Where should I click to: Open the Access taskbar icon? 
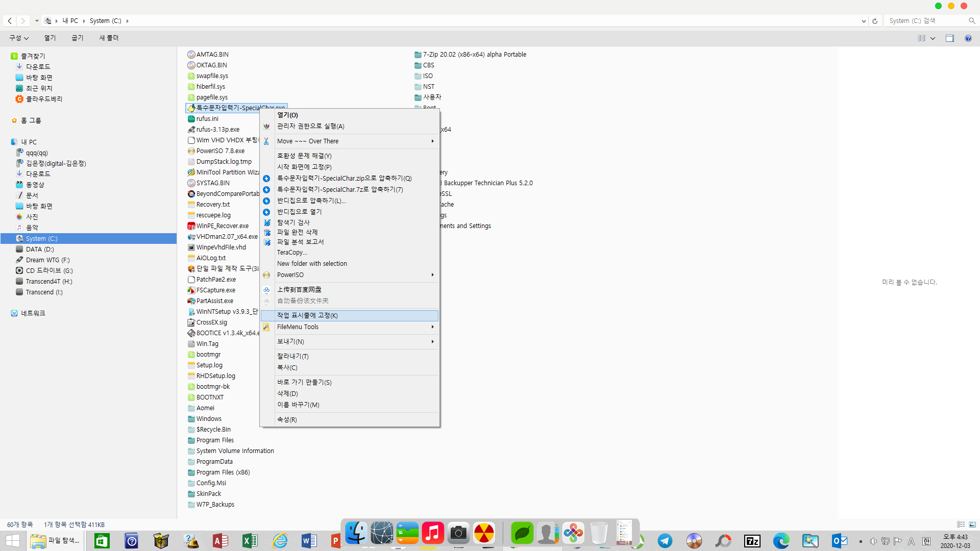[220, 541]
